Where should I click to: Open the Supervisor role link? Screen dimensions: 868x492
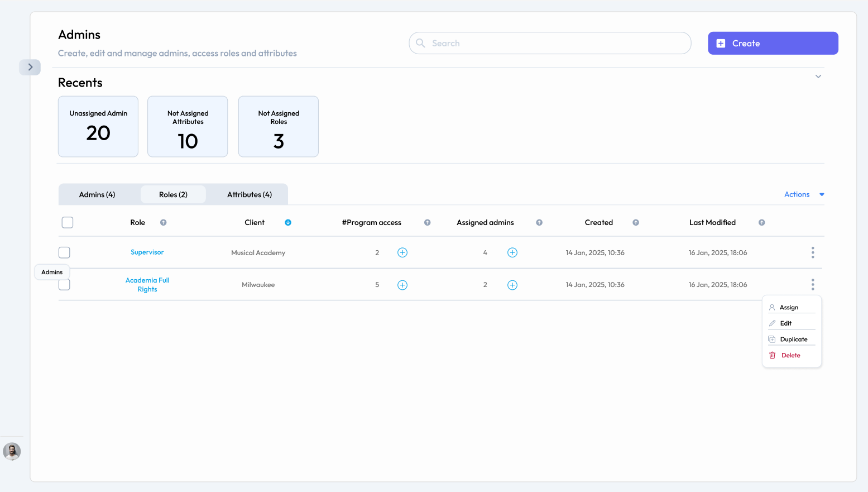[147, 252]
